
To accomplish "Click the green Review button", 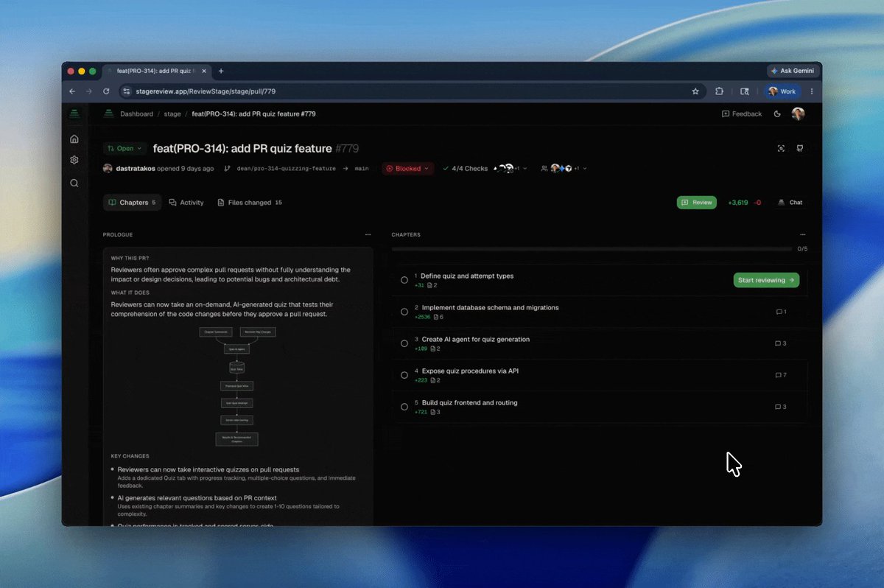I will pos(696,203).
